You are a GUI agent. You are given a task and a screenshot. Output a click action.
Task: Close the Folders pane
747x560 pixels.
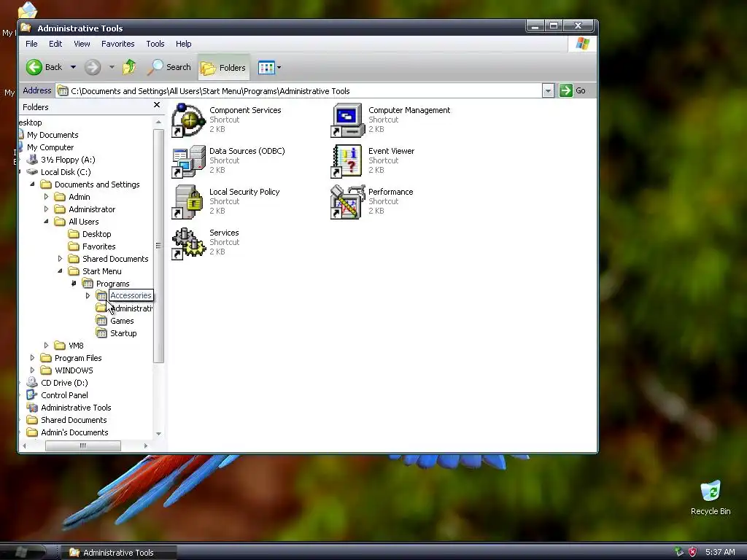coord(157,105)
